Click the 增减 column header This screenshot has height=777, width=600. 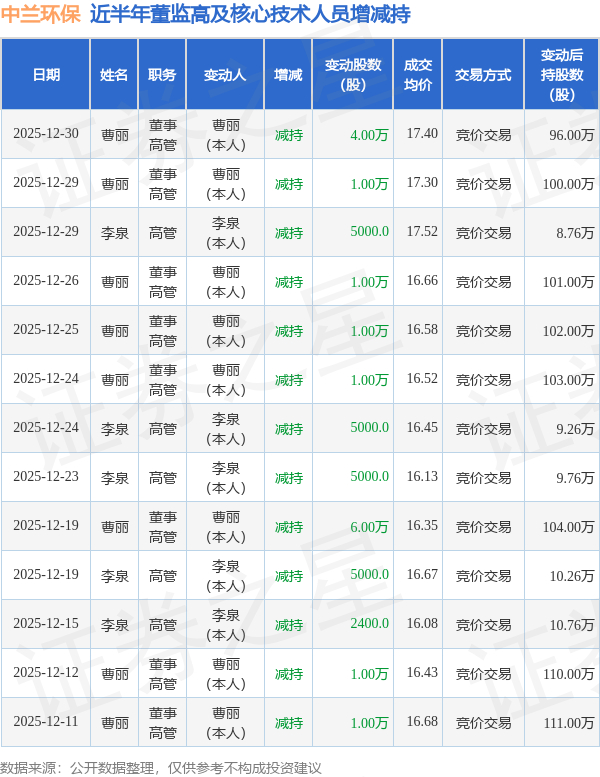click(x=288, y=74)
